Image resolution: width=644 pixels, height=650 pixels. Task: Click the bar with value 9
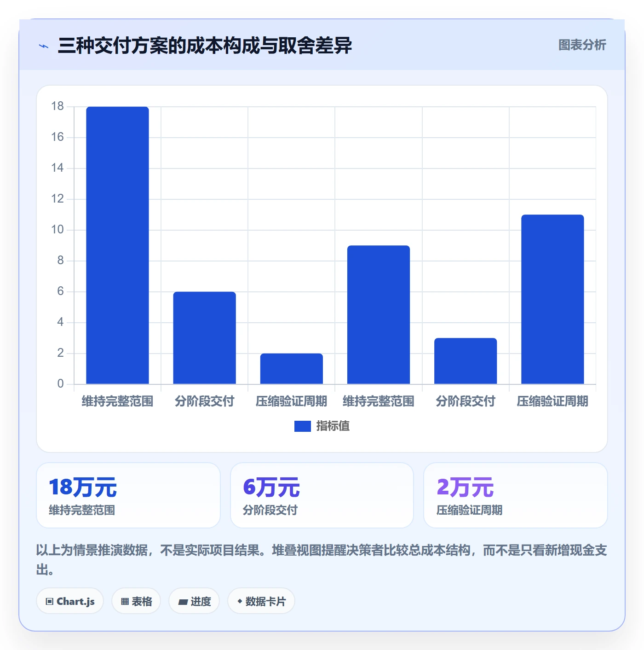379,315
